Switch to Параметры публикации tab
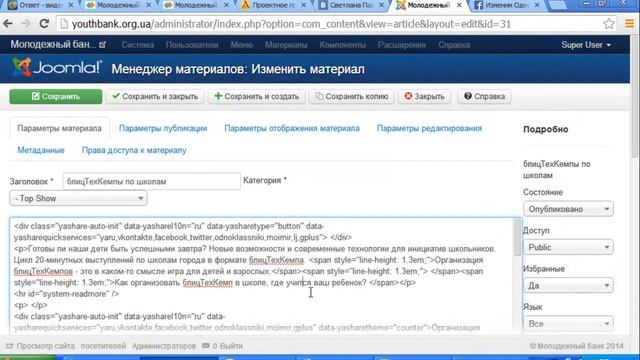Screen dimensions: 640x360 click(163, 128)
